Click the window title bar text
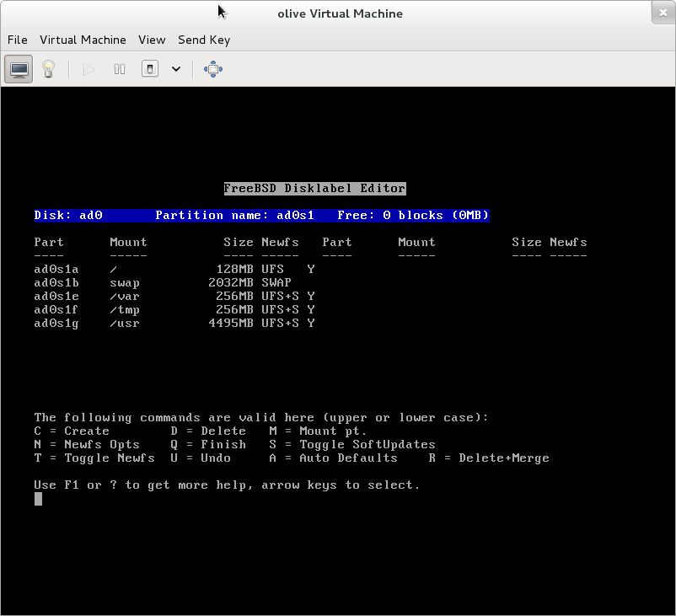Image resolution: width=676 pixels, height=616 pixels. [340, 13]
